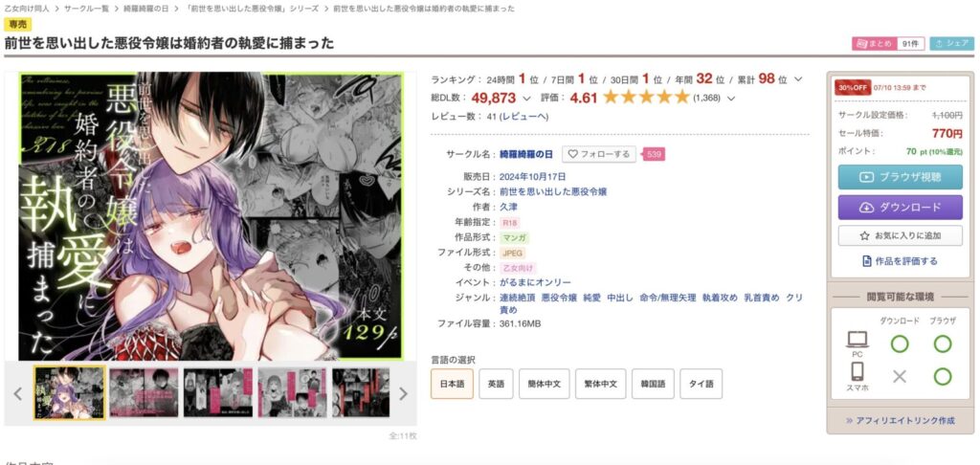980x465 pixels.
Task: Click the download cloud icon button
Action: (866, 208)
